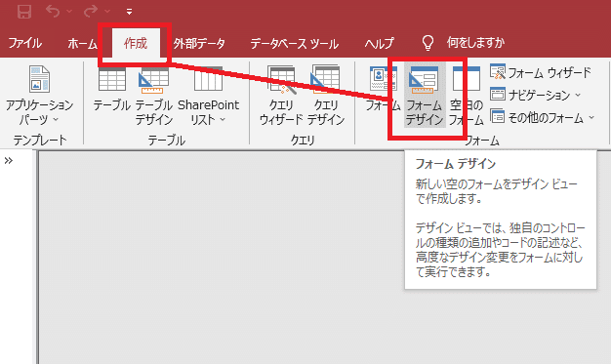Image resolution: width=611 pixels, height=364 pixels.
Task: Open the Undo history dropdown arrow
Action: [69, 12]
